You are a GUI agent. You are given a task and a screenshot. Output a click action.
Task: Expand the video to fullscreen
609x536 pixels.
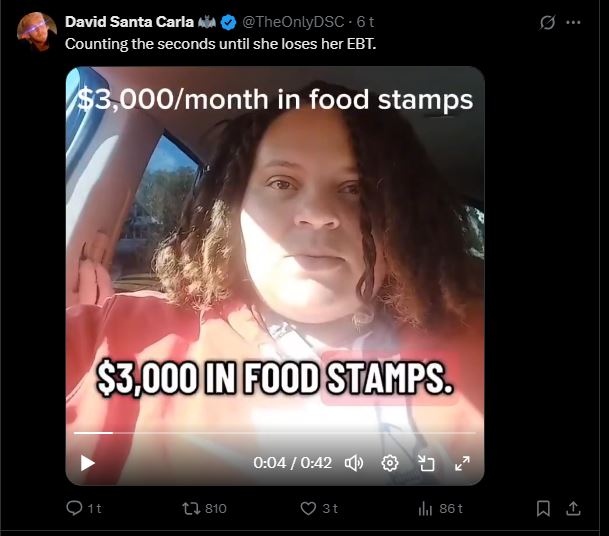coord(462,463)
